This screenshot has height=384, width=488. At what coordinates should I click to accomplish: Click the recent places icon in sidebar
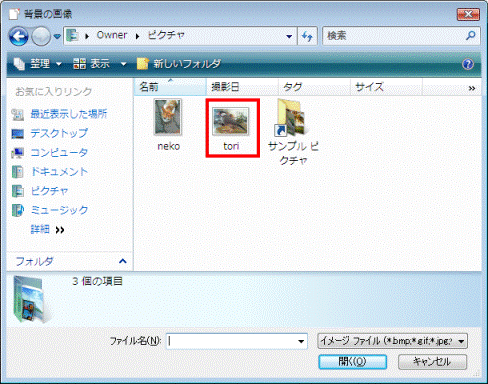tap(18, 115)
